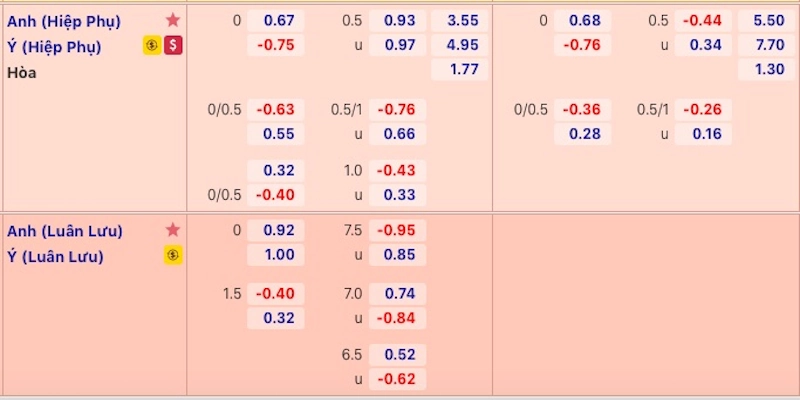Click the red dollar icon for Ý (Hiệp Phụ)
The image size is (800, 400).
[x=173, y=45]
